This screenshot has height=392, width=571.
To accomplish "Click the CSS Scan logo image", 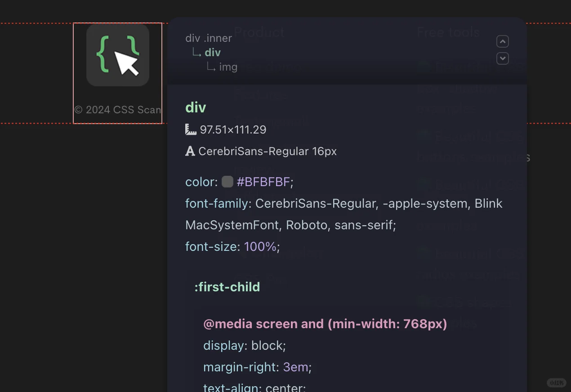I will [118, 55].
